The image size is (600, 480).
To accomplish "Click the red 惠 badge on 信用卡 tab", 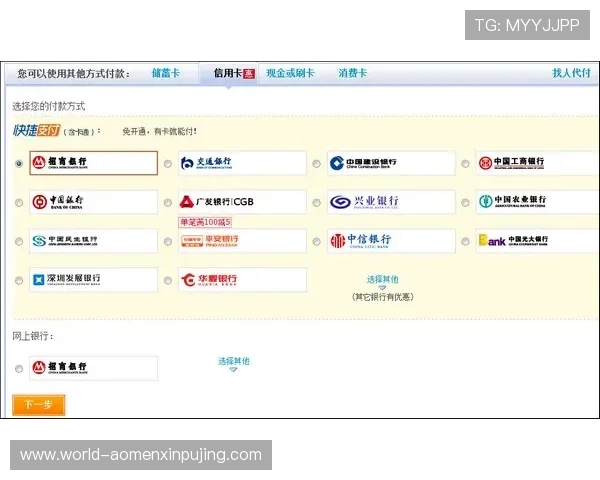I will [x=249, y=73].
